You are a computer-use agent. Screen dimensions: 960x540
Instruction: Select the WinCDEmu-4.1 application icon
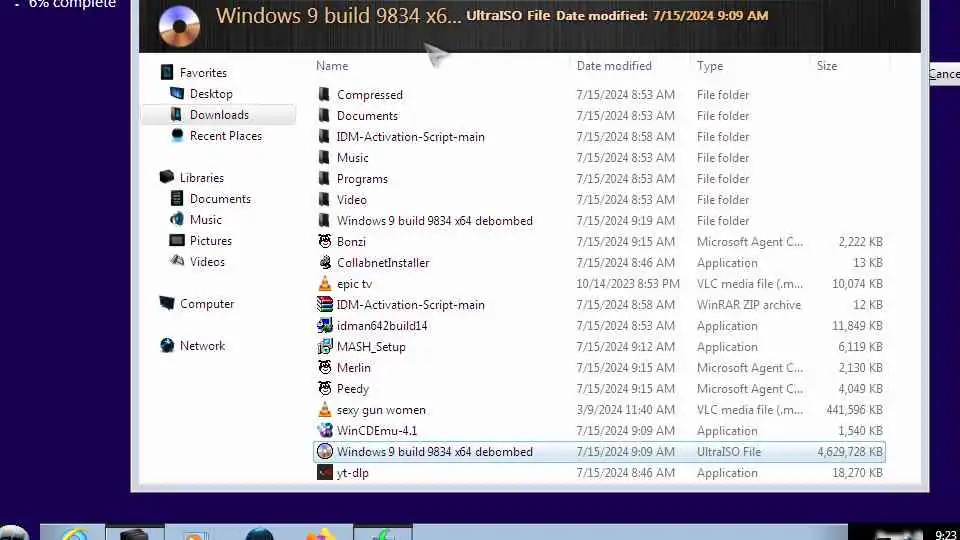tap(324, 430)
